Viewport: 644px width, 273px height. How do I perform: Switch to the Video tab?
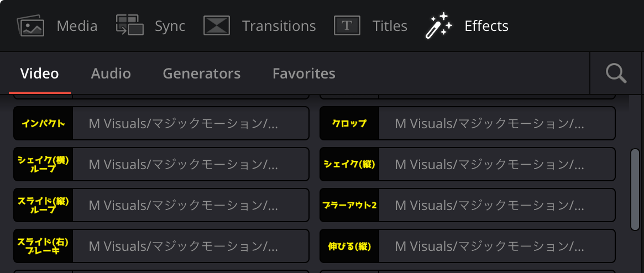(x=39, y=73)
